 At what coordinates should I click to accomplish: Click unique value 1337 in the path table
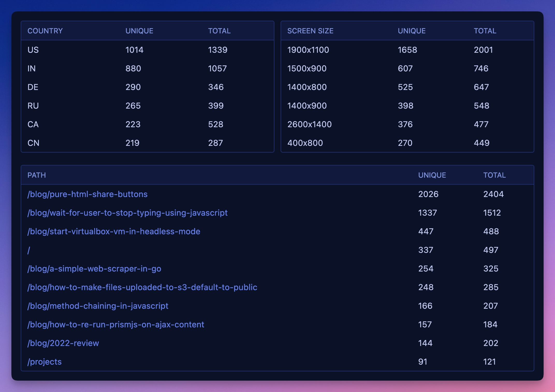(x=428, y=213)
